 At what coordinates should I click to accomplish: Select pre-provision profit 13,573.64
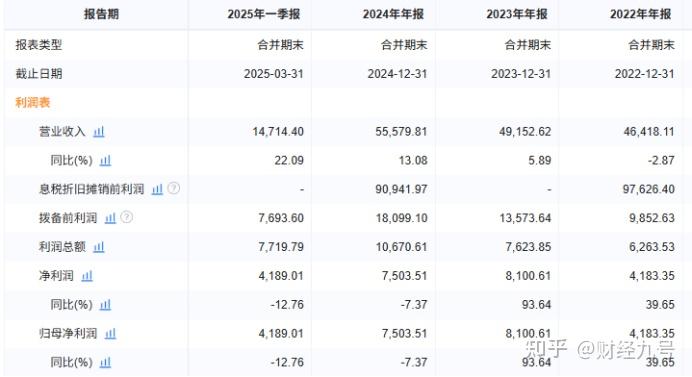pyautogui.click(x=525, y=218)
